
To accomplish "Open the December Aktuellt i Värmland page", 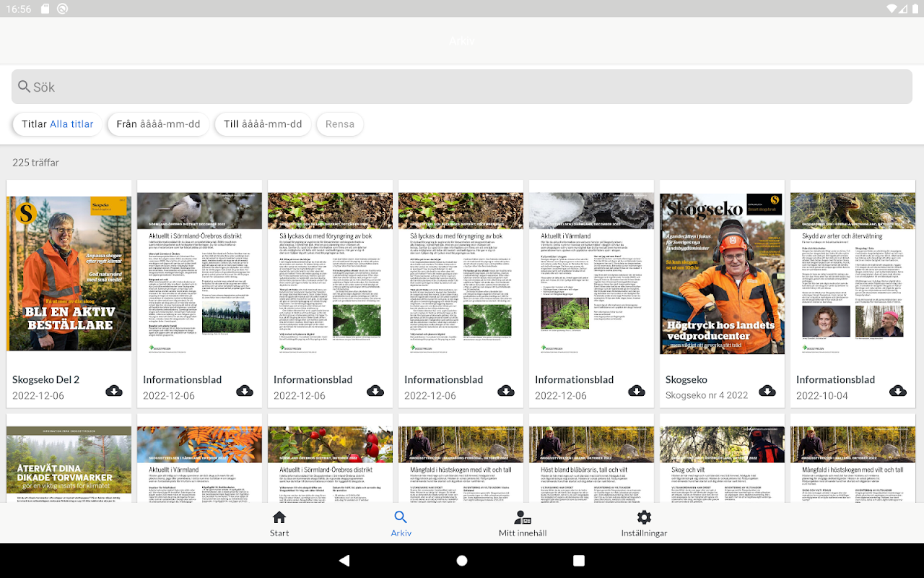I will (592, 273).
